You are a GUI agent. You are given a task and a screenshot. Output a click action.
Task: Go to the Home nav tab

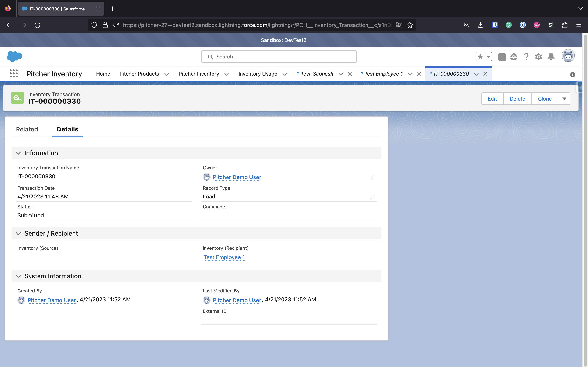(103, 74)
